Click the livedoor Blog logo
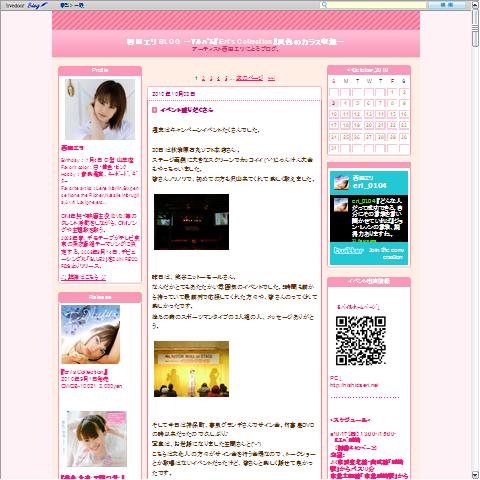The width and height of the screenshot is (480, 480). (27, 5)
